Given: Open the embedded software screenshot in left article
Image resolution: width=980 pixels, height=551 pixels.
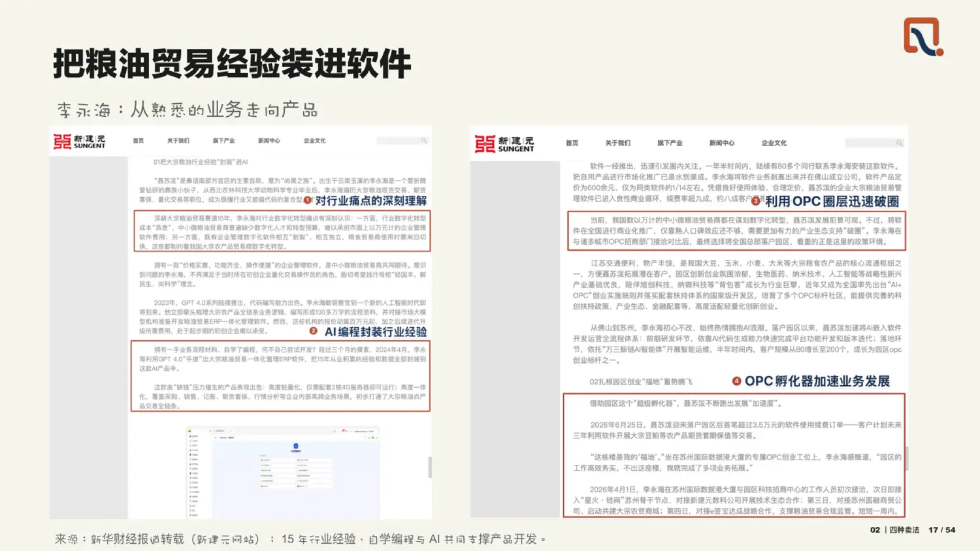Looking at the screenshot, I should [283, 472].
